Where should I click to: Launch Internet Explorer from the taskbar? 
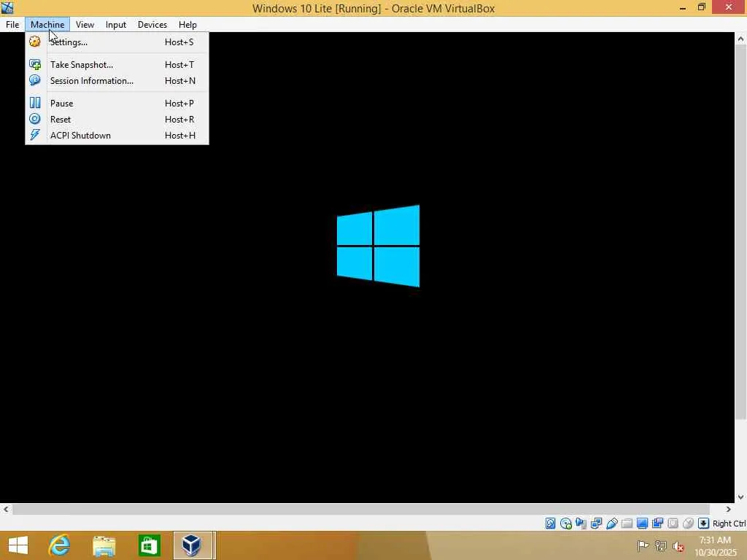60,545
